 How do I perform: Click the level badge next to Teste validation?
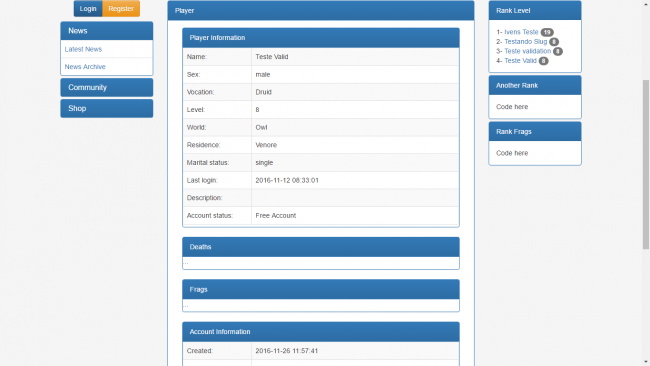click(x=558, y=51)
